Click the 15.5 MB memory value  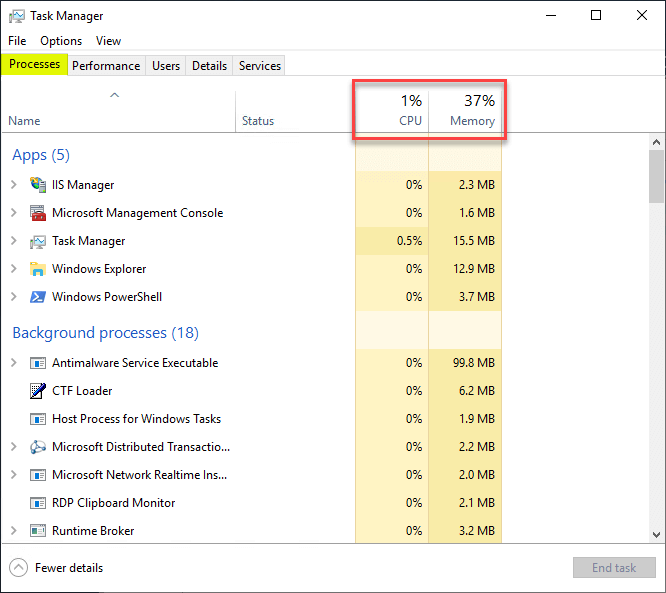tap(474, 241)
